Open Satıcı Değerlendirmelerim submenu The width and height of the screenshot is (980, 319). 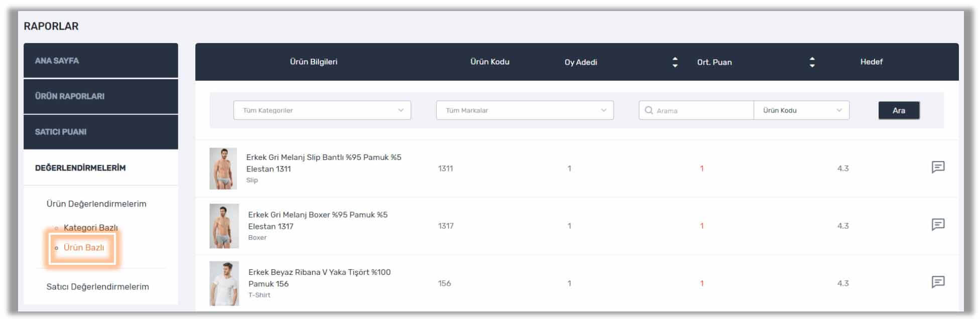click(97, 287)
